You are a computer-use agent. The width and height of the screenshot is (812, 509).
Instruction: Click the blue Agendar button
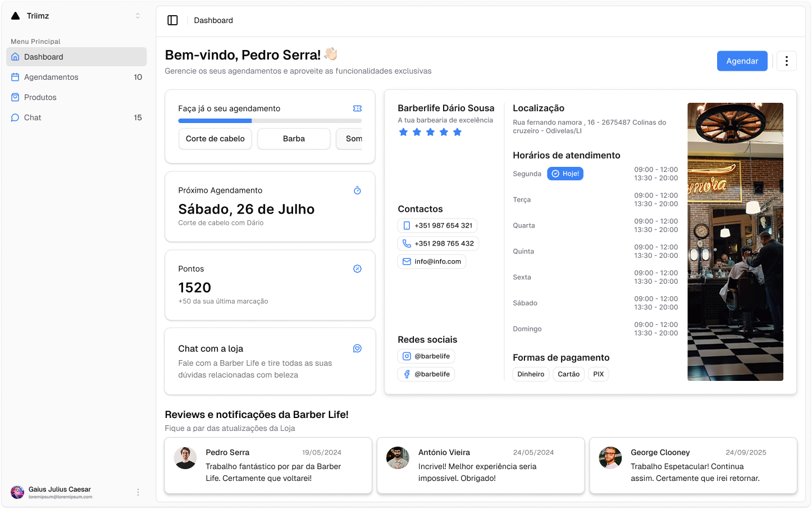click(742, 61)
